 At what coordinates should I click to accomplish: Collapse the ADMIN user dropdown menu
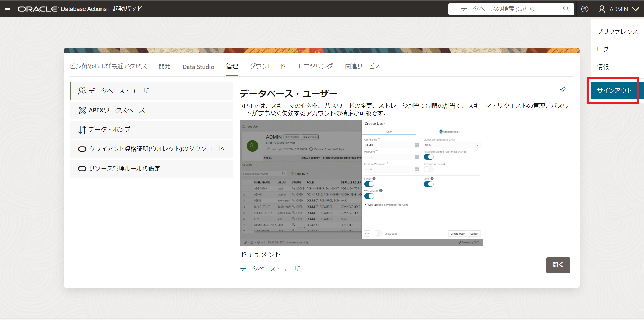636,9
